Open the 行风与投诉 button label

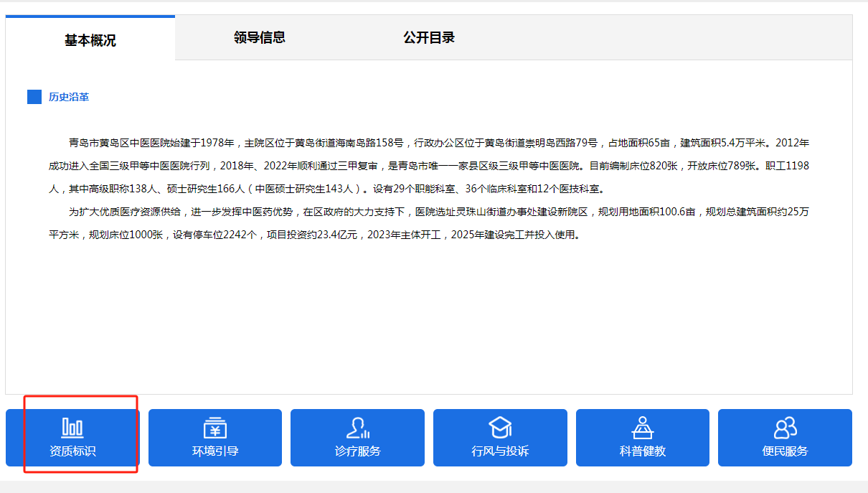500,451
